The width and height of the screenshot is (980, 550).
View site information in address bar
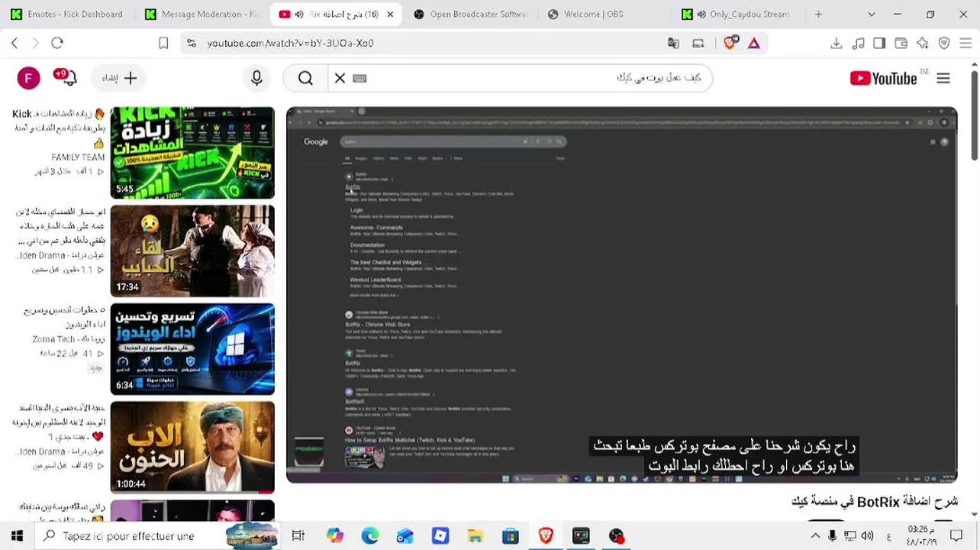point(192,43)
